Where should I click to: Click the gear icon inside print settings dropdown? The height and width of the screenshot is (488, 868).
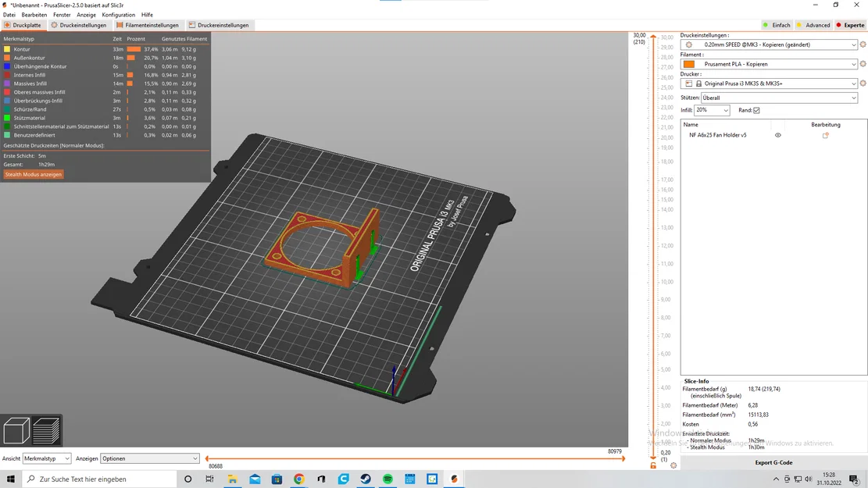tap(688, 45)
